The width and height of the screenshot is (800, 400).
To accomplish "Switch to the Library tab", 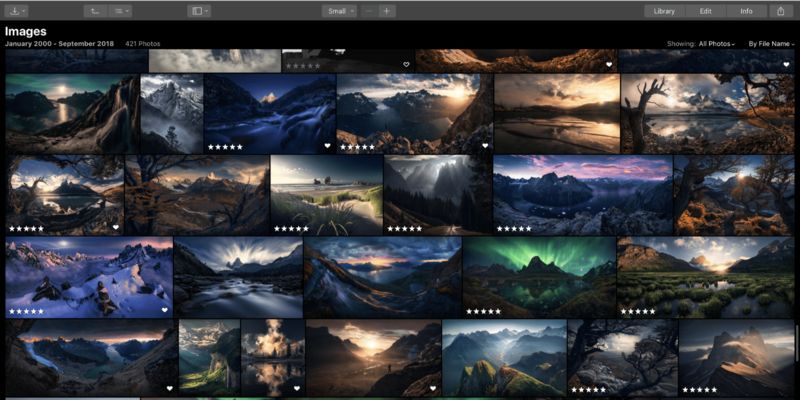I will click(664, 11).
